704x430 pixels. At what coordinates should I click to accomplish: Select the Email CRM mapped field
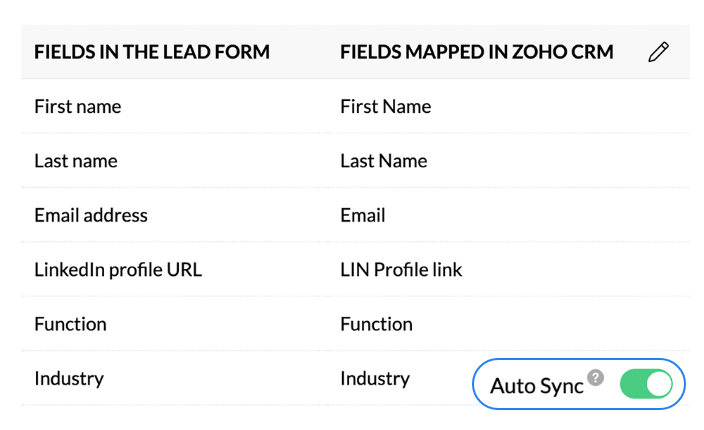click(x=363, y=215)
